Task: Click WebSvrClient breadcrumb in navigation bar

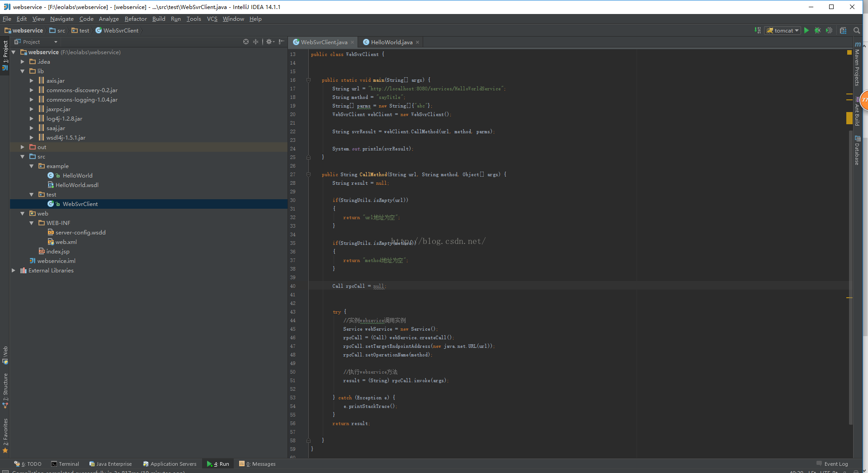Action: [x=117, y=31]
